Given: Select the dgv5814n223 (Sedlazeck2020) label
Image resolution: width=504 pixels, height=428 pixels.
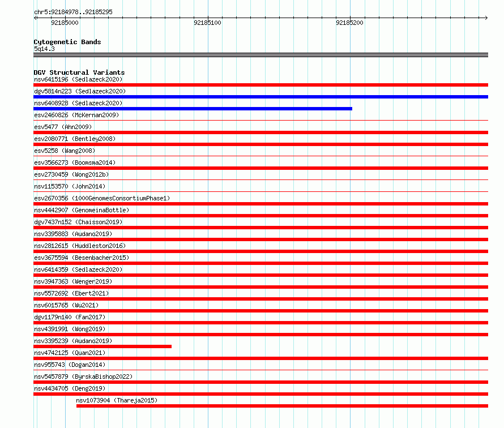Looking at the screenshot, I should [80, 91].
